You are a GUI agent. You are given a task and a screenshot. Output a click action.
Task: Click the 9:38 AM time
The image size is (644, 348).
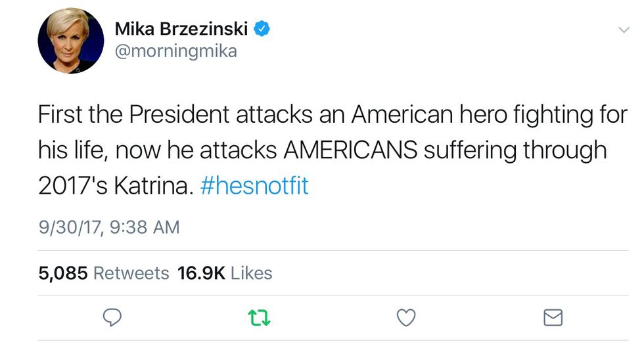(143, 227)
